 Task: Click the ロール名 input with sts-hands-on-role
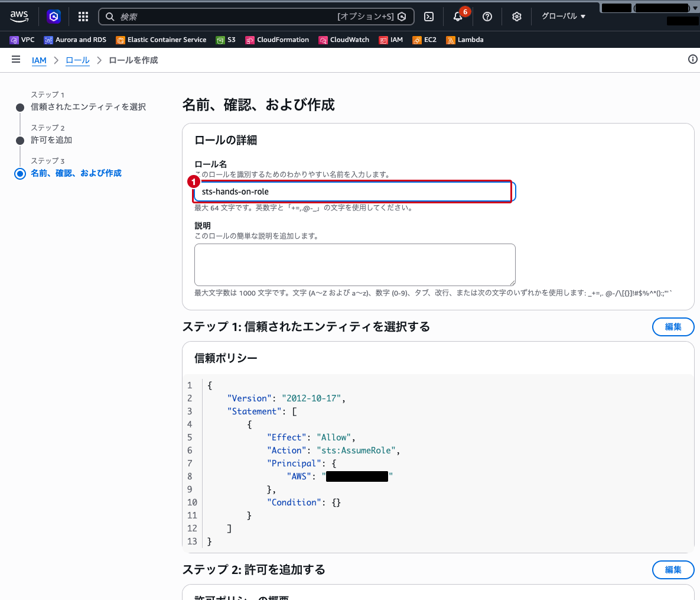pos(355,192)
